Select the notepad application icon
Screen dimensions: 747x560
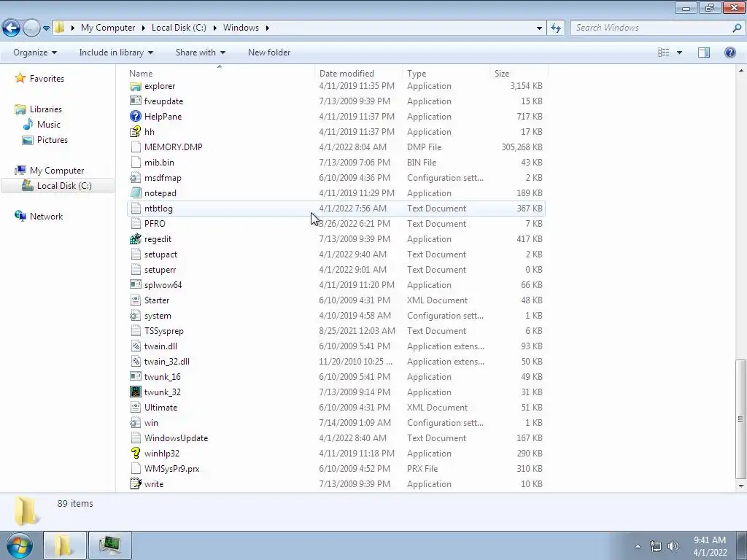(135, 192)
